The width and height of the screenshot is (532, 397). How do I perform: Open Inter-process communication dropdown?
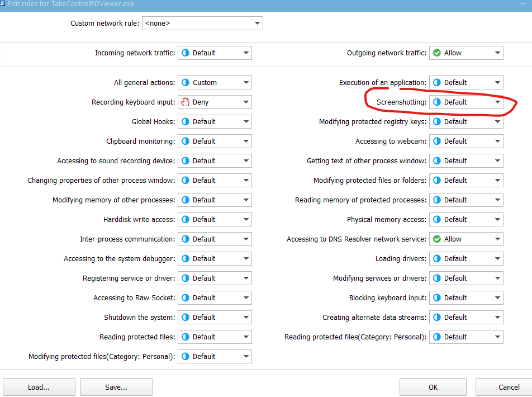click(x=215, y=239)
